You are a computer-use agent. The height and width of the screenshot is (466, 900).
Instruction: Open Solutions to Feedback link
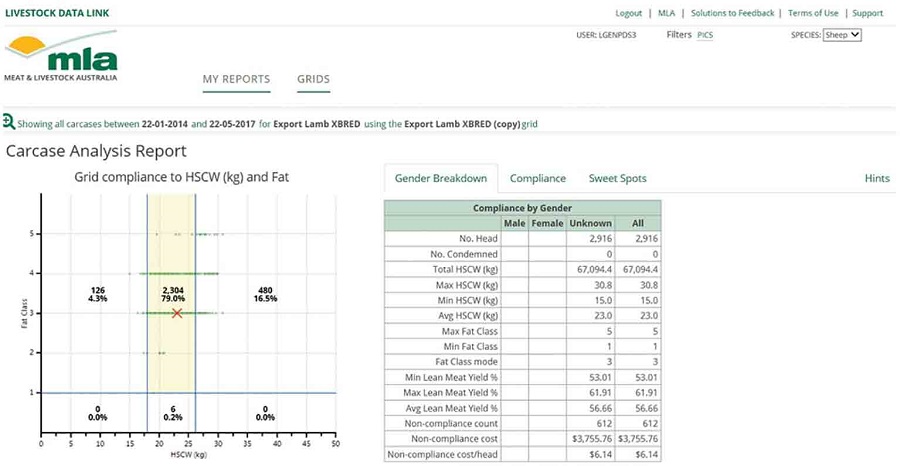tap(733, 13)
